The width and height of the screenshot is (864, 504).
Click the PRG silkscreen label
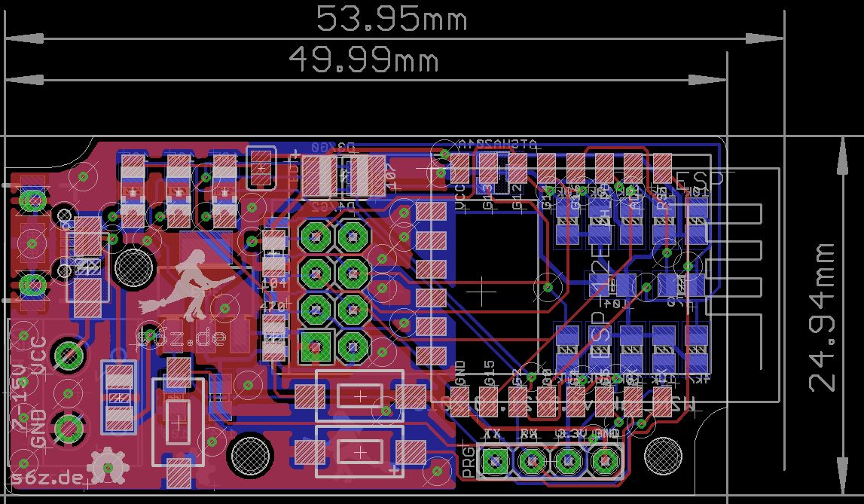[467, 461]
